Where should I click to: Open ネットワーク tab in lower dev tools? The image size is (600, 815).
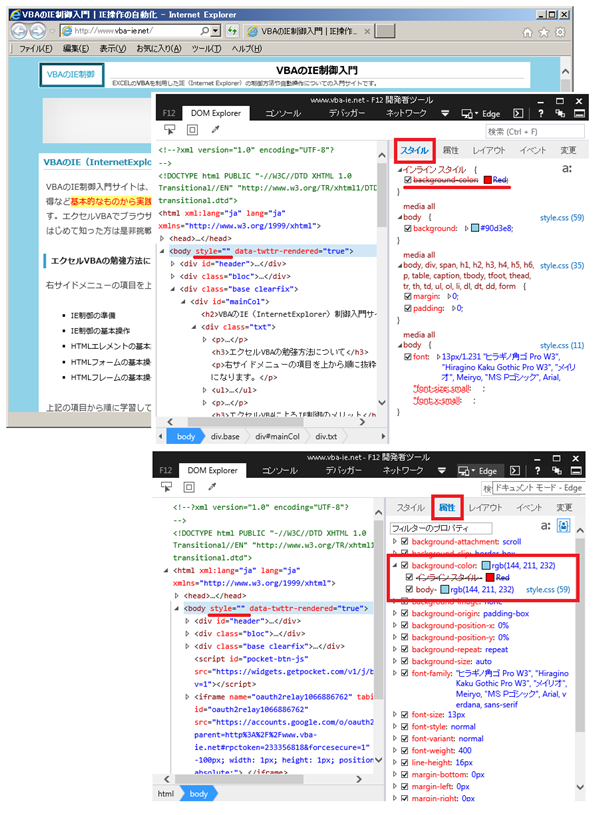[x=402, y=470]
